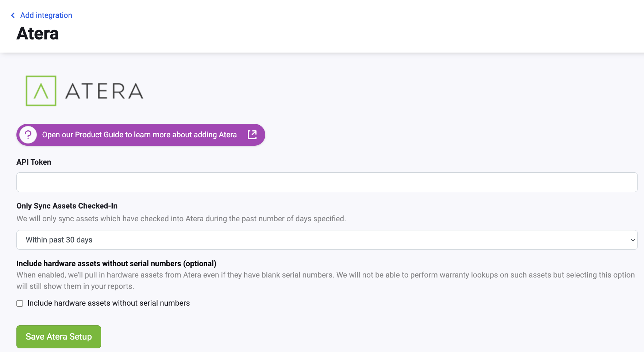Click the Include hardware assets (optional) heading

[x=116, y=264]
